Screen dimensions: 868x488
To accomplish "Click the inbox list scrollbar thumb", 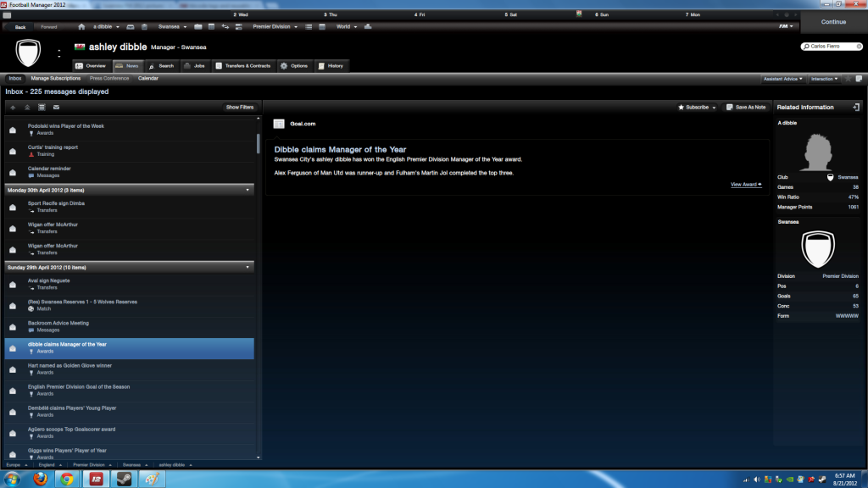I will click(258, 144).
